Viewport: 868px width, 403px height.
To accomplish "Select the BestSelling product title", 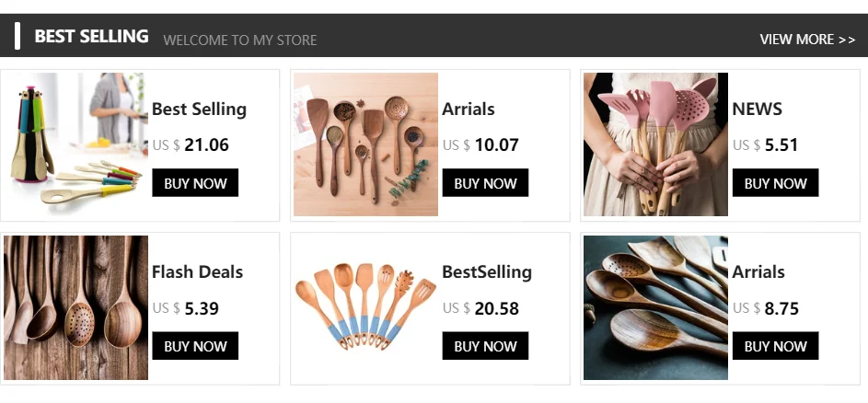I will point(487,272).
